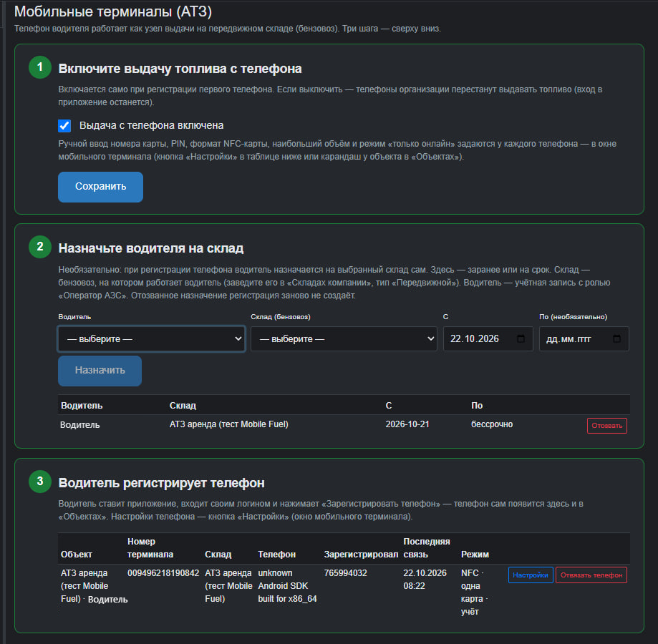The image size is (658, 644).
Task: Click бессрочно cell in assignments table
Action: pos(492,424)
